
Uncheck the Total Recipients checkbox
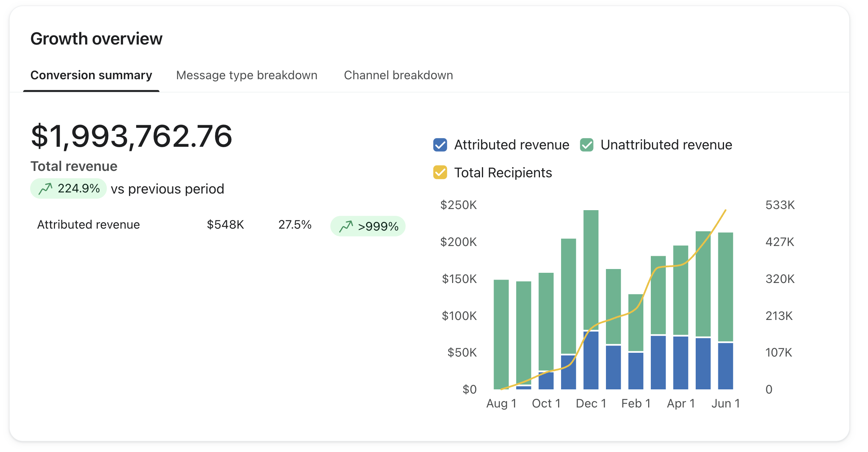pos(440,172)
